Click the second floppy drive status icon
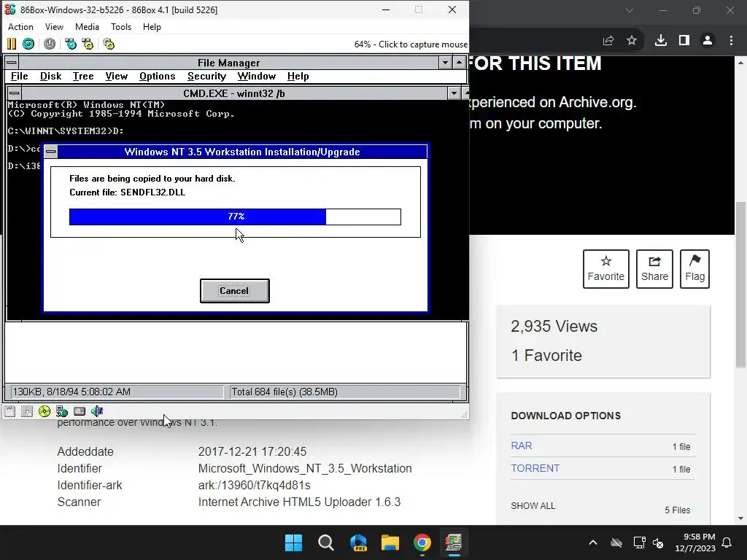 (27, 411)
